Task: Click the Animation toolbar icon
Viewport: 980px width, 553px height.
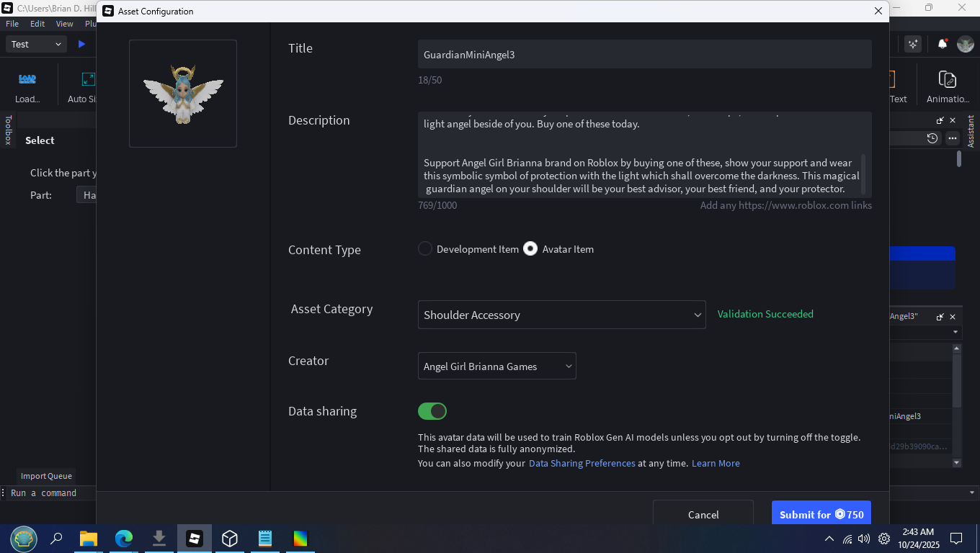Action: pos(947,79)
